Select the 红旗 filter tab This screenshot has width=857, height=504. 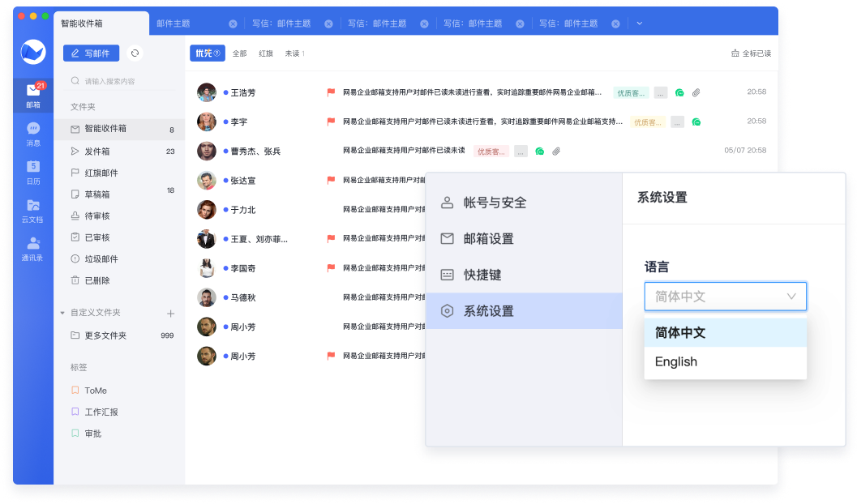[x=266, y=53]
